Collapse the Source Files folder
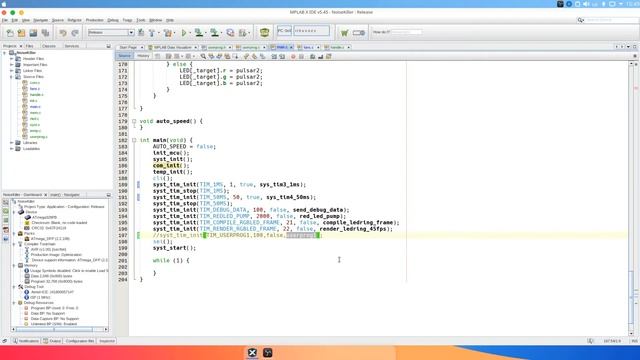The width and height of the screenshot is (640, 360). click(x=11, y=77)
